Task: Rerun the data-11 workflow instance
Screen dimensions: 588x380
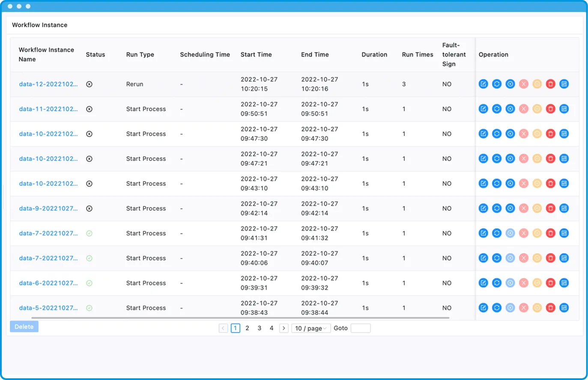Action: (x=497, y=109)
